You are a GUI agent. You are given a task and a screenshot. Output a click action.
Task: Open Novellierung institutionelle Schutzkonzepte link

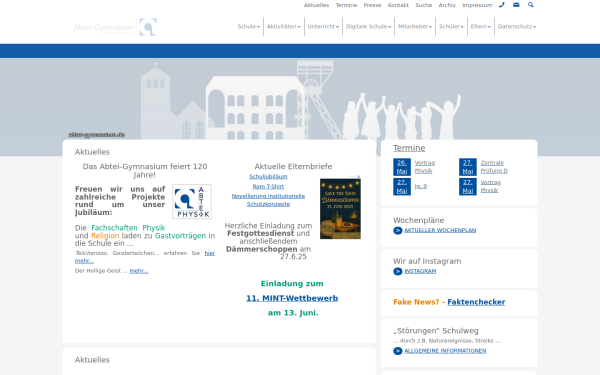pyautogui.click(x=268, y=200)
